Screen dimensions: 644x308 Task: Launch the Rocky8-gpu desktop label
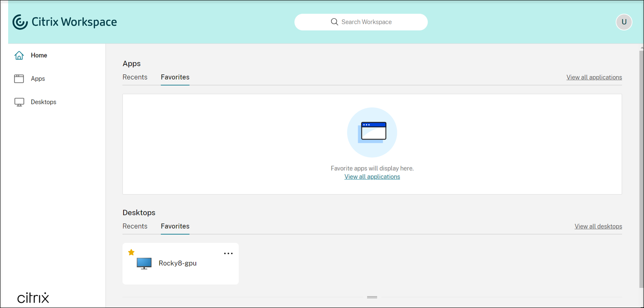(177, 263)
